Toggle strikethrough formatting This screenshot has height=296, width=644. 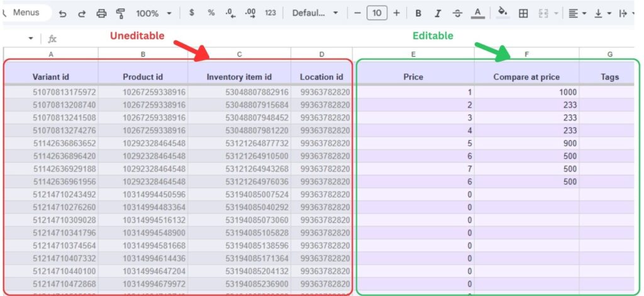point(457,13)
